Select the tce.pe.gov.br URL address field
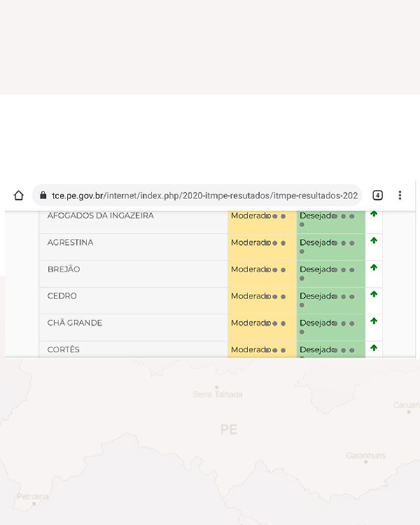 click(x=197, y=195)
